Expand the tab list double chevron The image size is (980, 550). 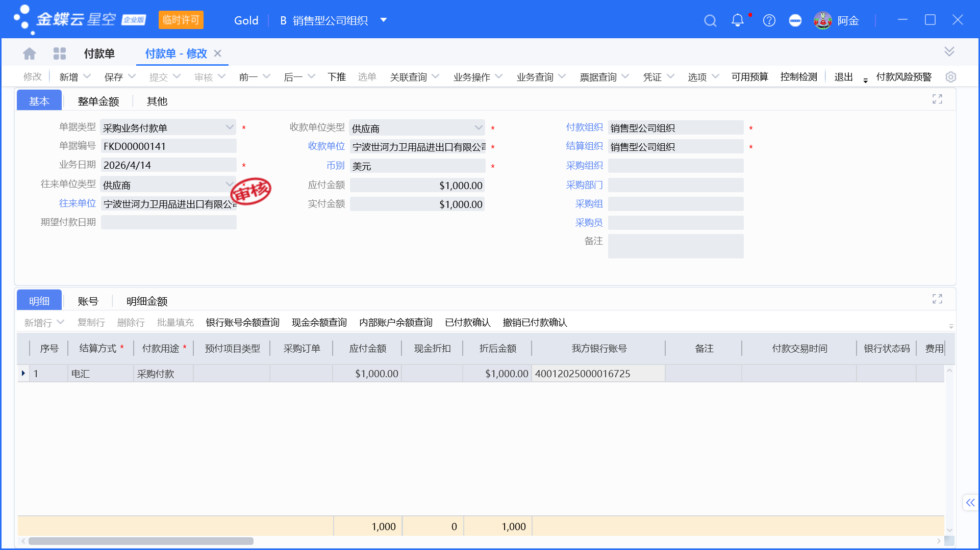949,51
